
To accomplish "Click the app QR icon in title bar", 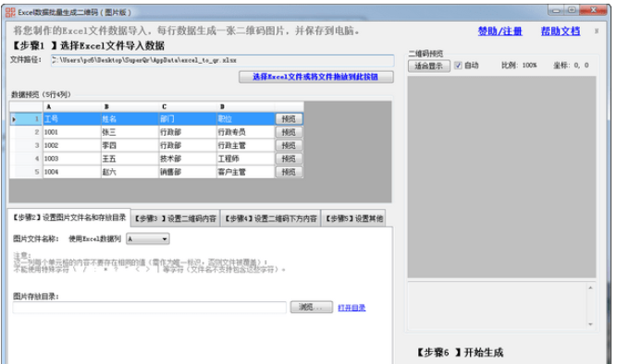I will pyautogui.click(x=10, y=12).
